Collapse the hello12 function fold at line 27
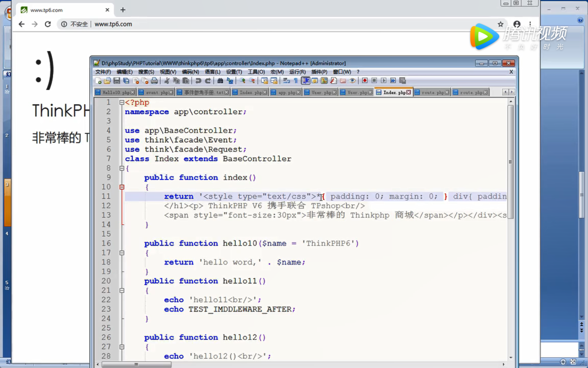The width and height of the screenshot is (588, 368). pos(122,347)
